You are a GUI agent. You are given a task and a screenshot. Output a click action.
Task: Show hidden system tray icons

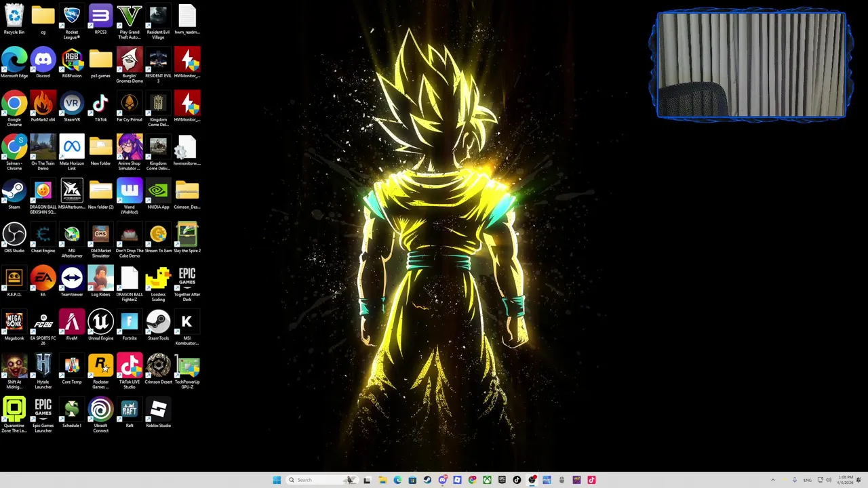click(x=772, y=480)
